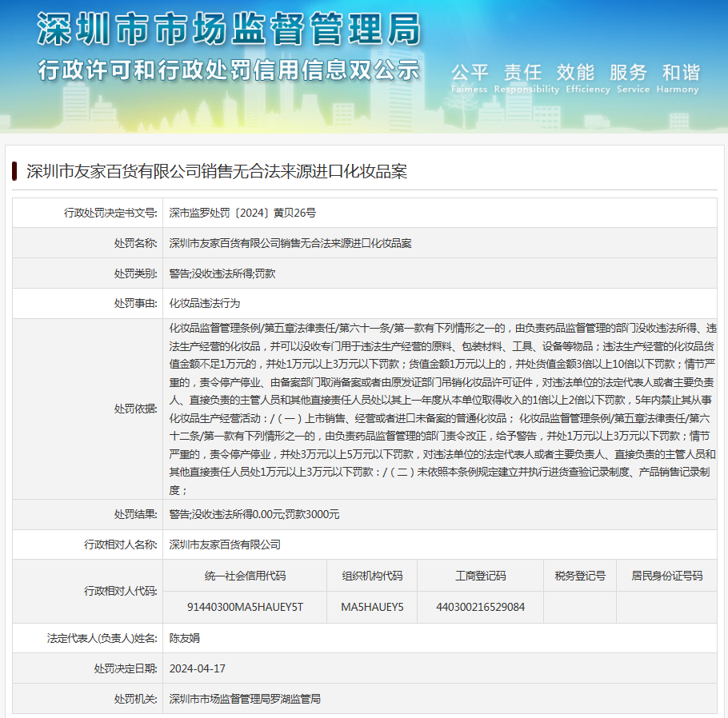
Task: Click the 行政处罚决定书文号 label
Action: [x=110, y=213]
